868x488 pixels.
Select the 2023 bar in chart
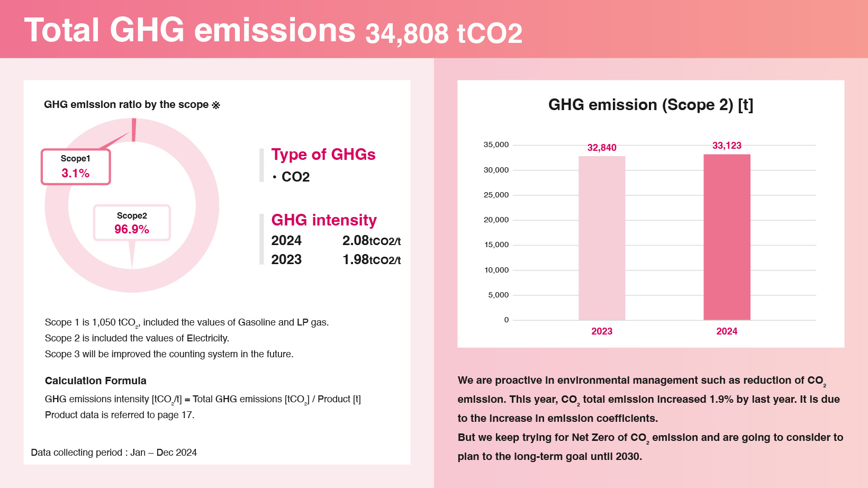pyautogui.click(x=602, y=238)
